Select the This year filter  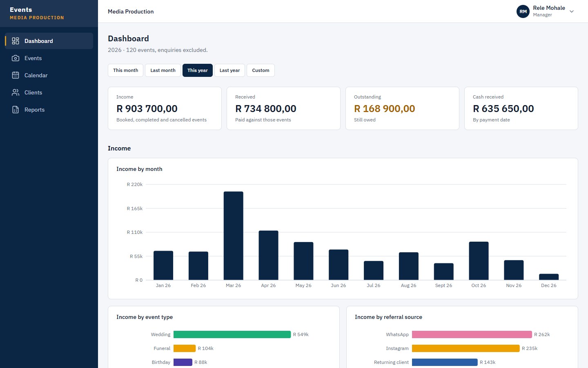198,70
